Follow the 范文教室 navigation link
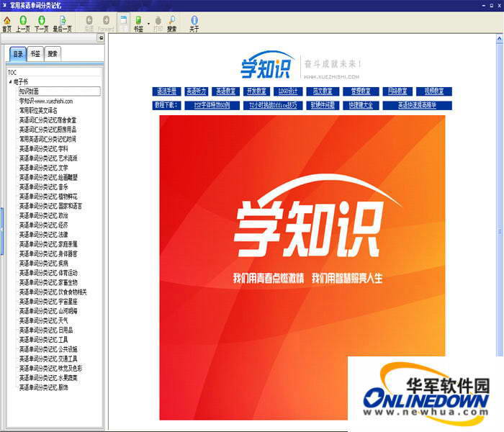Screen dimensions: 504x432 click(323, 91)
